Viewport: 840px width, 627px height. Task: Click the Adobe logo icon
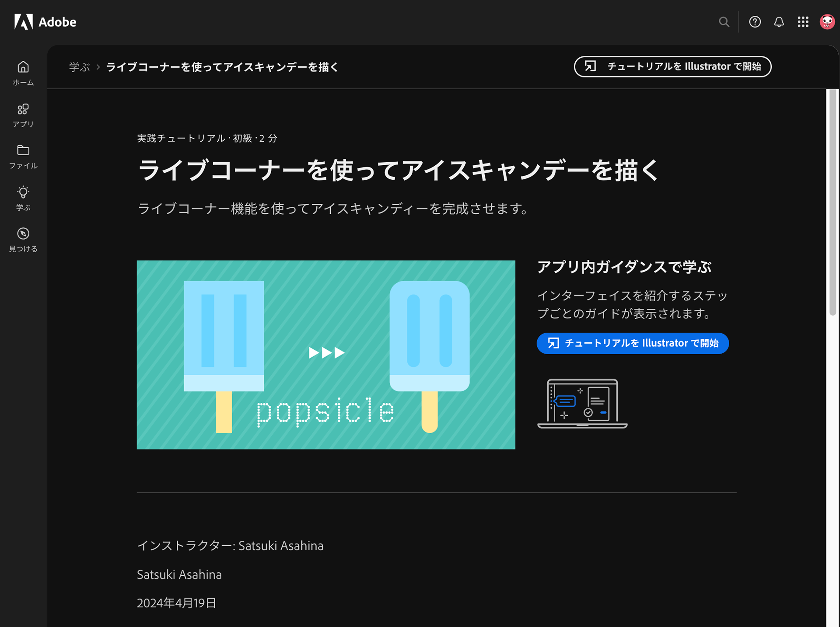point(23,21)
